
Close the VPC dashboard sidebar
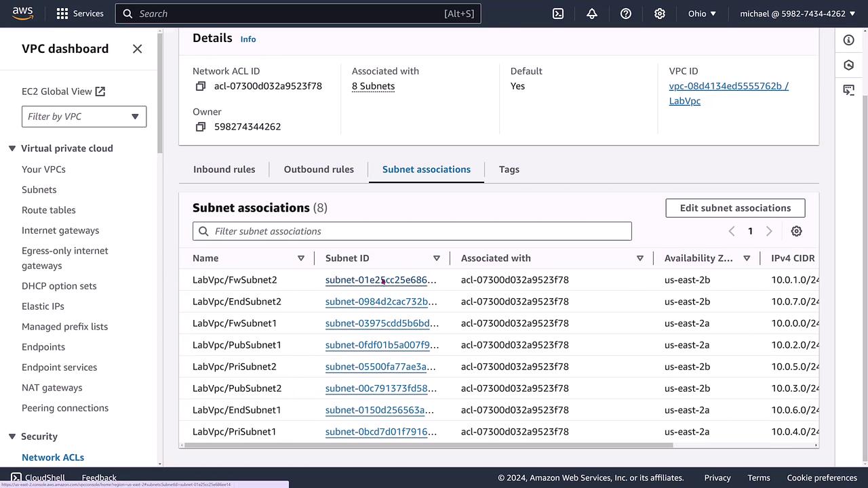point(137,49)
